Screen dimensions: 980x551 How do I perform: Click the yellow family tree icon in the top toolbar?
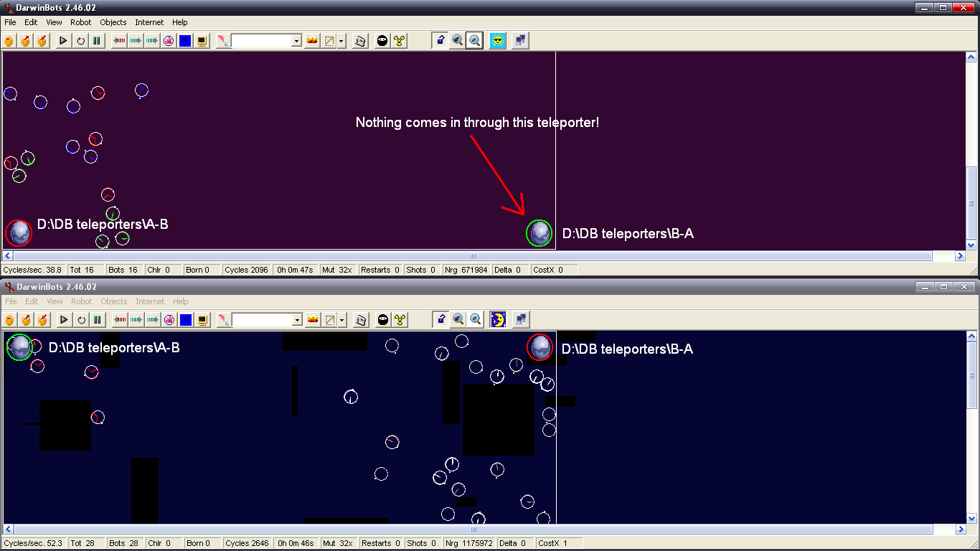click(400, 41)
